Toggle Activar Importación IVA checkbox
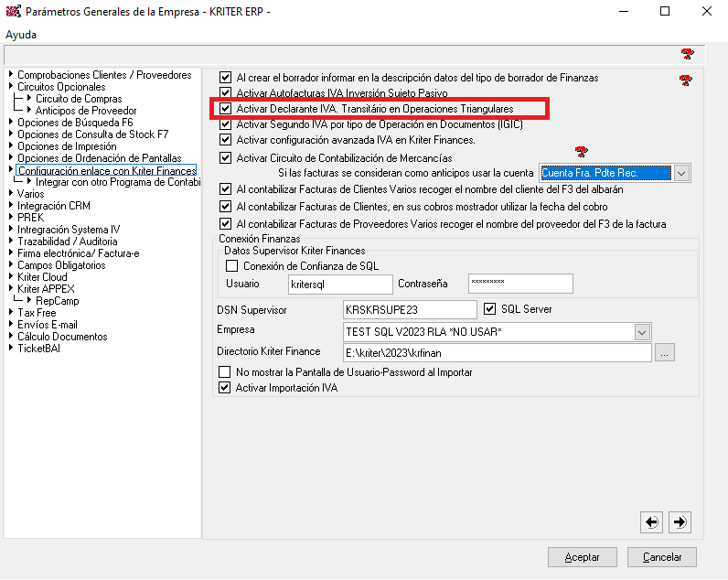 pyautogui.click(x=224, y=387)
